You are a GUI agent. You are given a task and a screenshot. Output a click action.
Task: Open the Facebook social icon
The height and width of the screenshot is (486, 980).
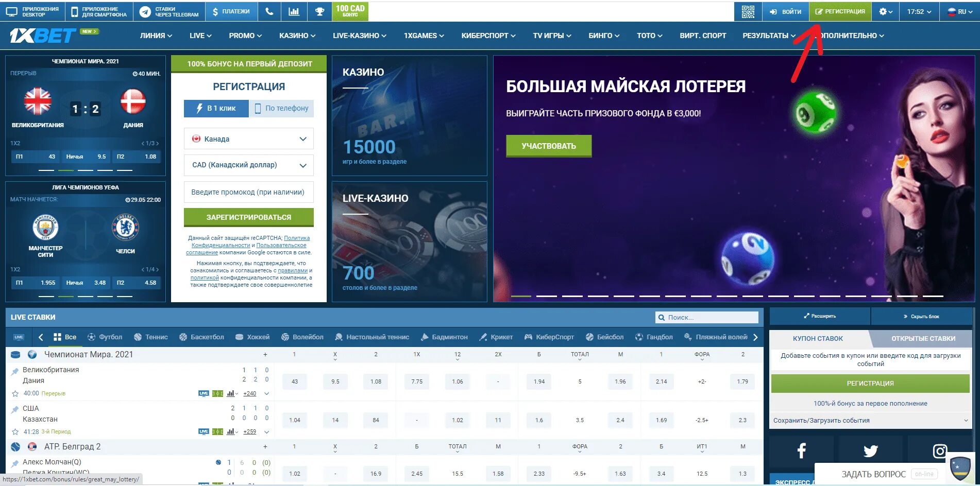tap(801, 451)
